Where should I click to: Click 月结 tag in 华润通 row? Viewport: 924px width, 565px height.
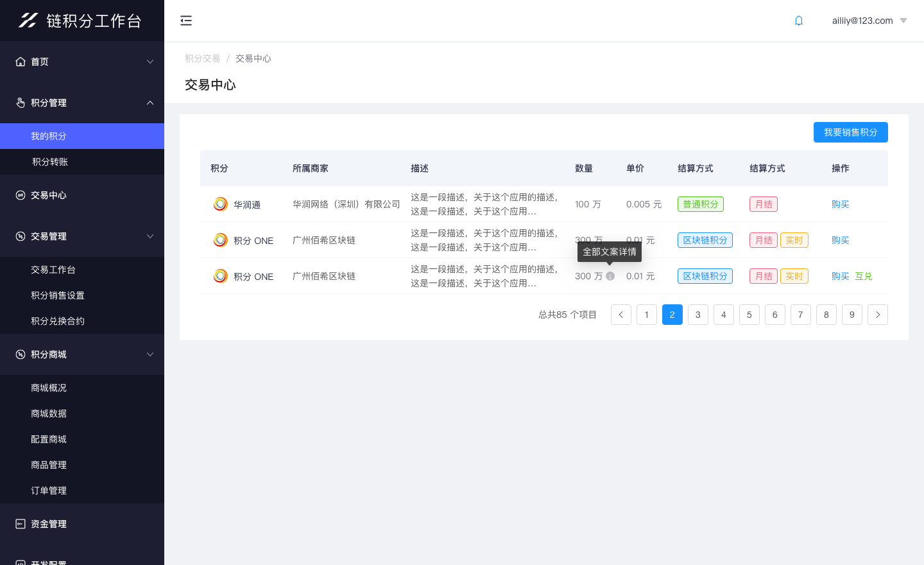(764, 204)
